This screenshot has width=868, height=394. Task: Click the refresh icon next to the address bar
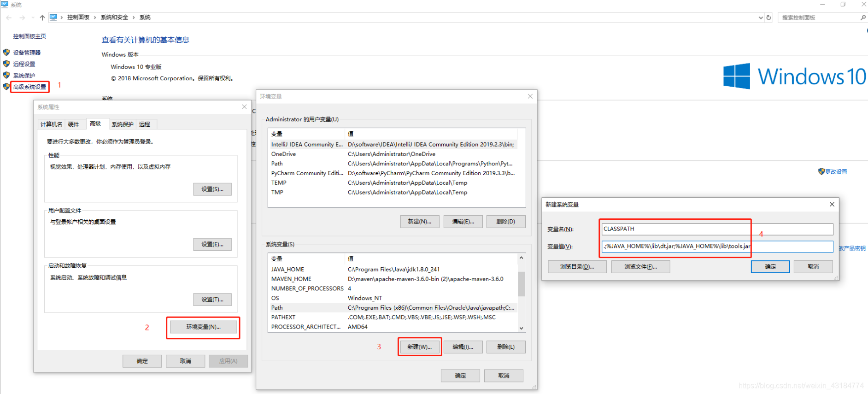768,18
